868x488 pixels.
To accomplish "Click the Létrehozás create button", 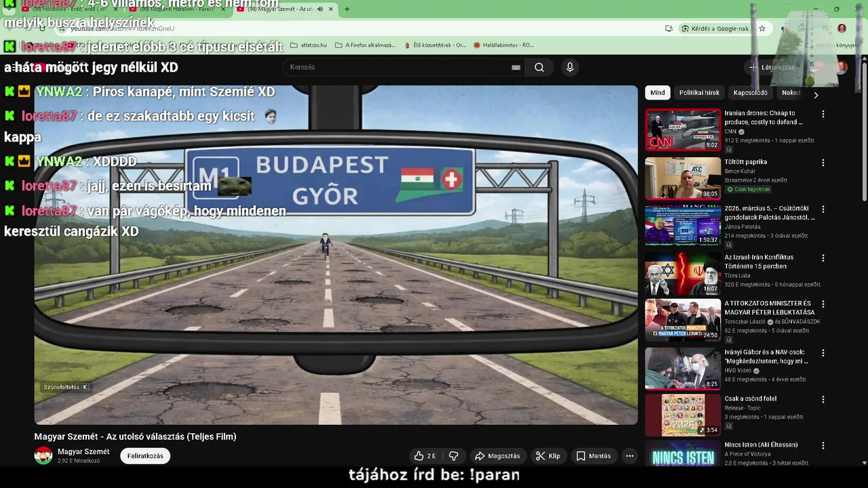I will [x=771, y=67].
